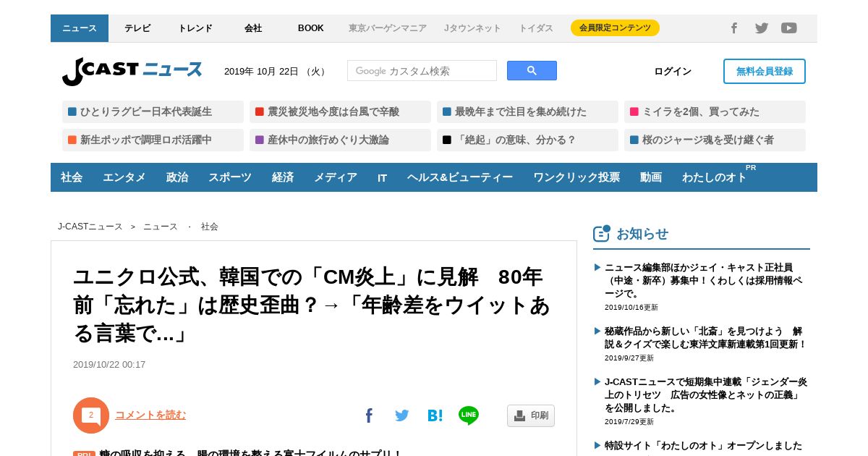Open notice about 東洋文庫新連載第1回更新

point(705,337)
